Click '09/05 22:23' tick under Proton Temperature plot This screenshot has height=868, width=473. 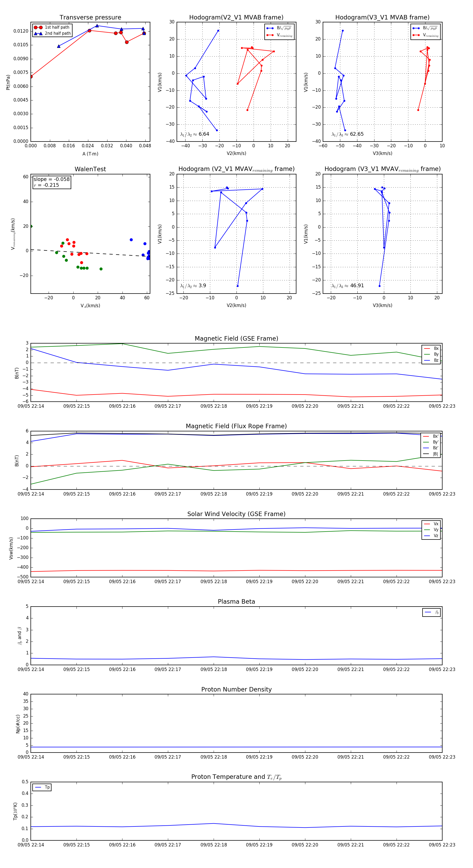[x=442, y=845]
